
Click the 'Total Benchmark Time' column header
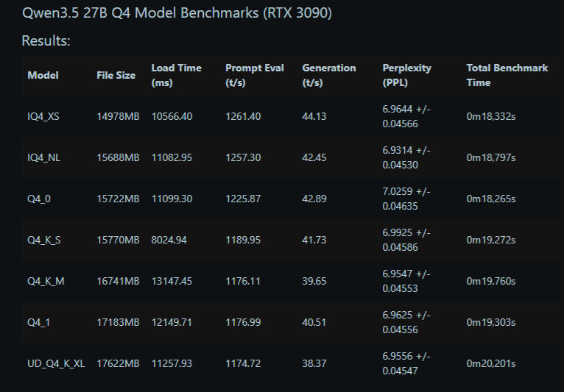(507, 75)
